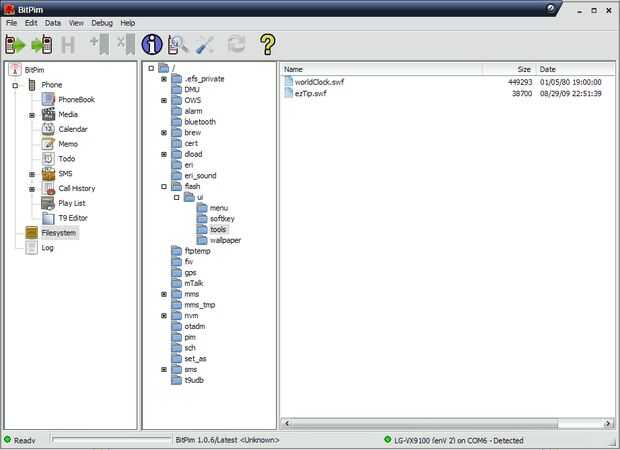Select the SMS icon in sidebar
Viewport: 620px width, 450px height.
click(x=48, y=174)
